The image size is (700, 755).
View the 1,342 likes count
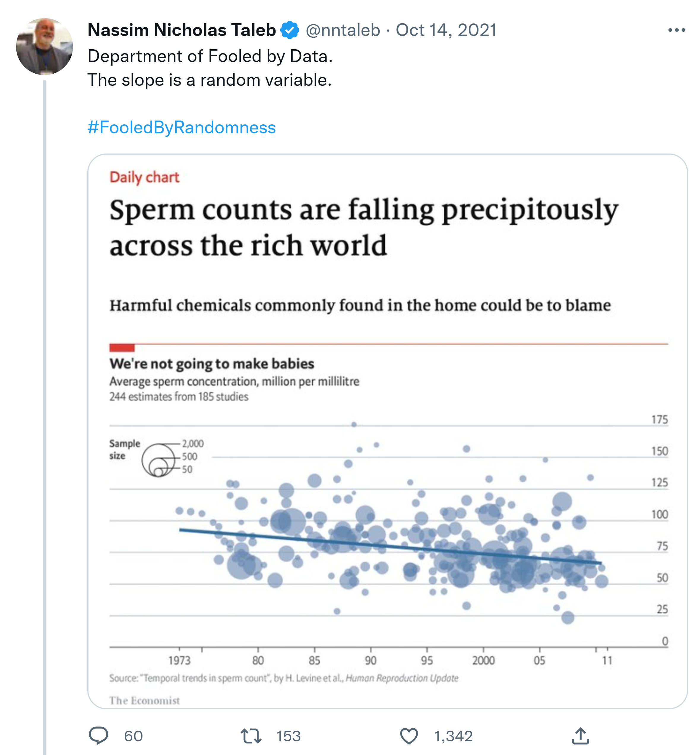coord(453,736)
